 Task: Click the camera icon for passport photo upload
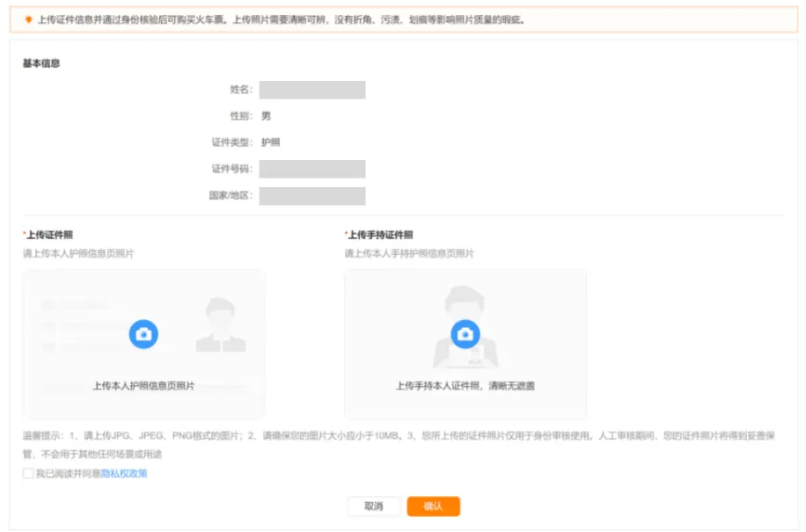tap(143, 334)
